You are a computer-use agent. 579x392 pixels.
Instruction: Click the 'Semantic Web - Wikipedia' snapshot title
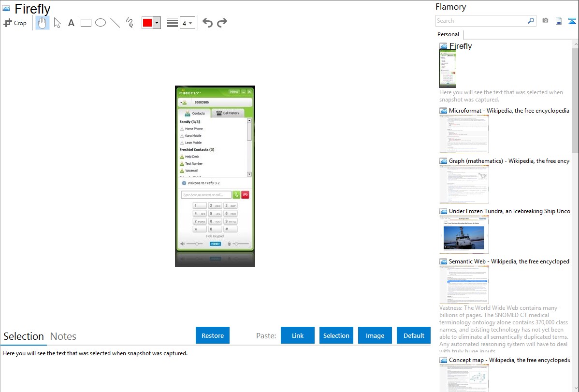tap(509, 261)
